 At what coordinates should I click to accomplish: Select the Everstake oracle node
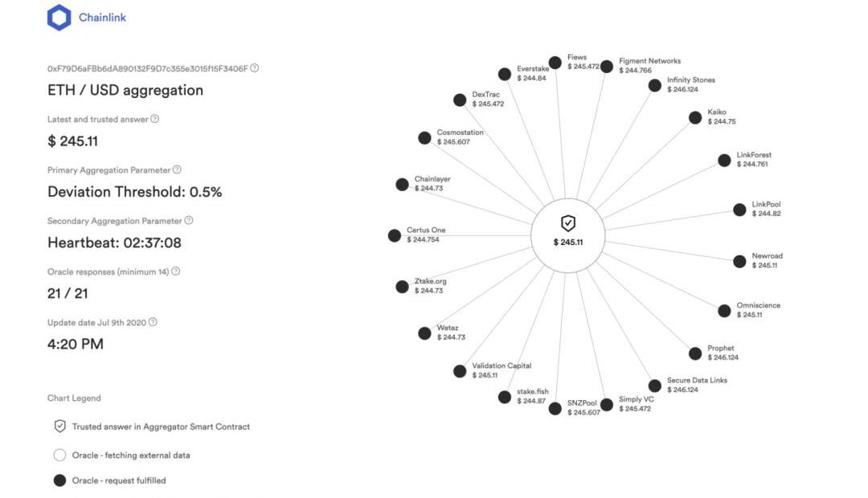tap(505, 74)
